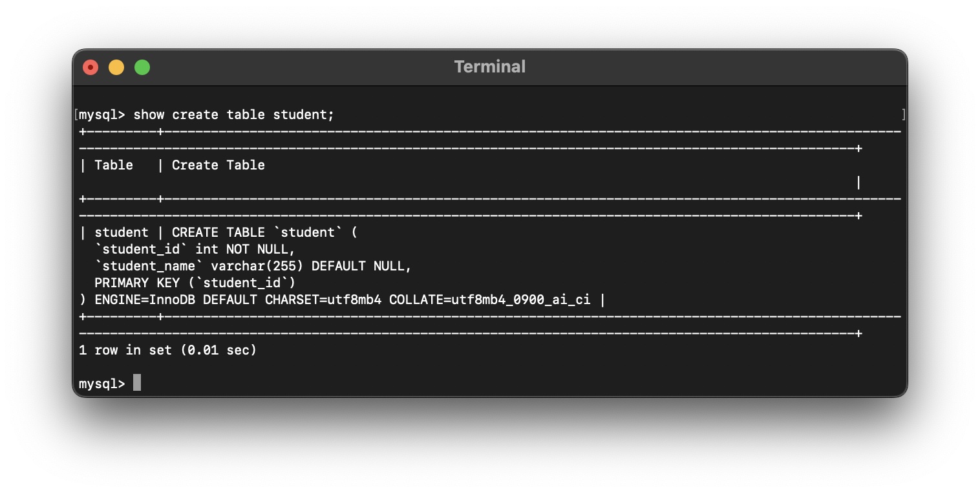Click the mysql> prompt on the last line
Image resolution: width=980 pixels, height=493 pixels.
pos(102,382)
